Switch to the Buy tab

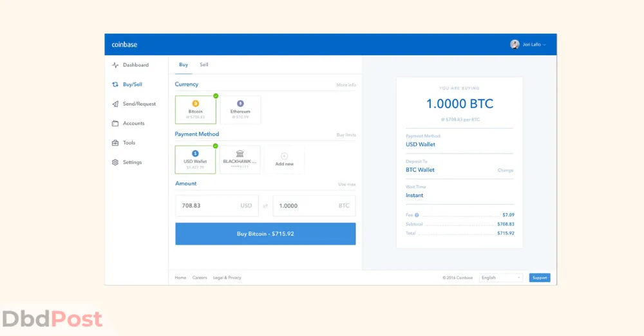(x=184, y=64)
